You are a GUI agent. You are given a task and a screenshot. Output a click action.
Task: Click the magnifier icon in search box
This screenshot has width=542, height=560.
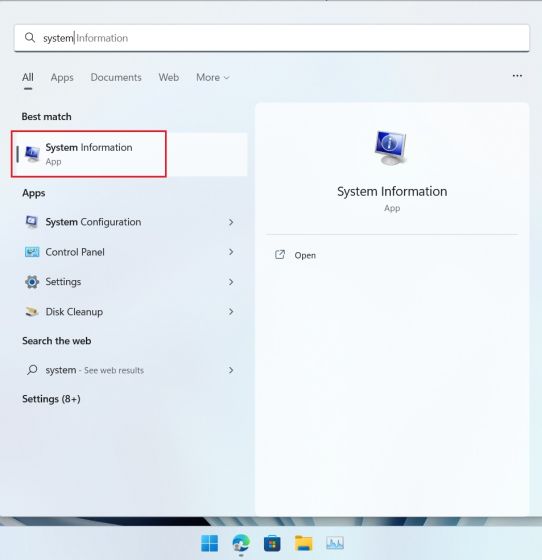(30, 38)
